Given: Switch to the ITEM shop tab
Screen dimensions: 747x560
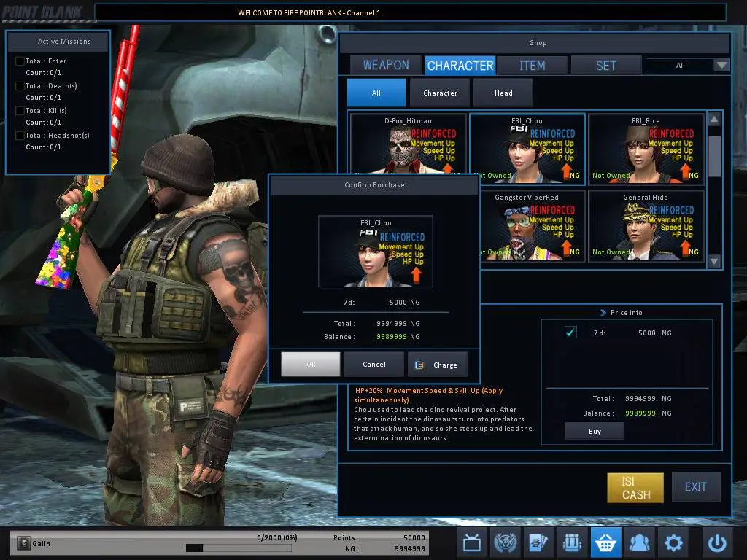Looking at the screenshot, I should tap(533, 65).
